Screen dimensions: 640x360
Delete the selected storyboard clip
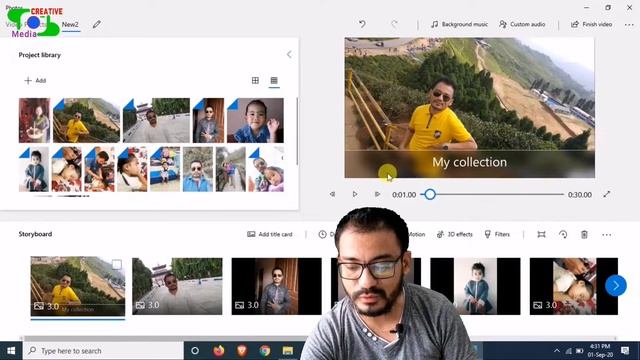(584, 234)
